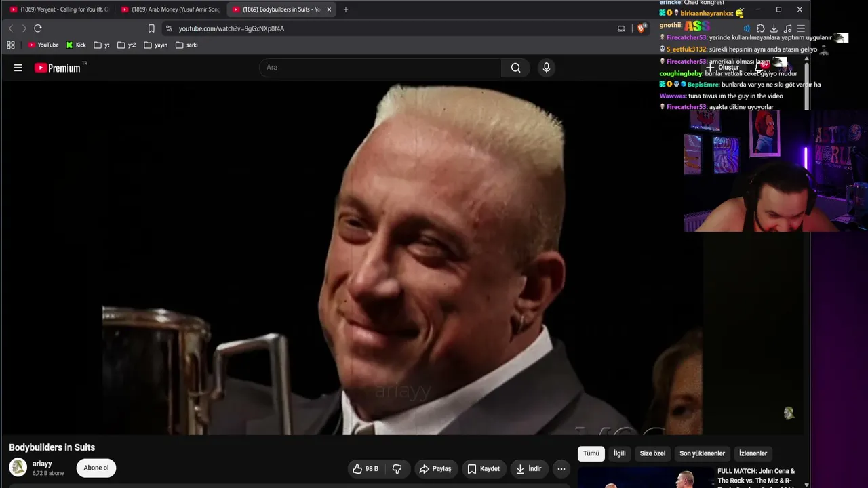Save the video with Kaydet

click(x=484, y=468)
